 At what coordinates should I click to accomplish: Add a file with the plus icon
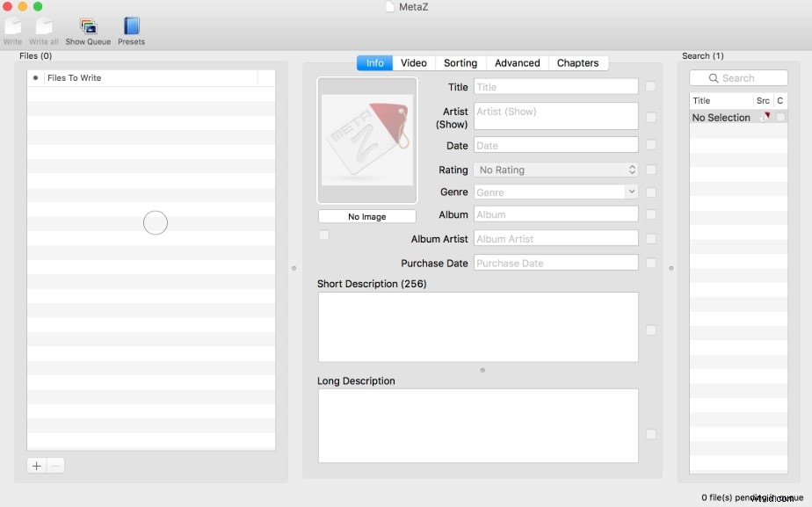tap(36, 466)
